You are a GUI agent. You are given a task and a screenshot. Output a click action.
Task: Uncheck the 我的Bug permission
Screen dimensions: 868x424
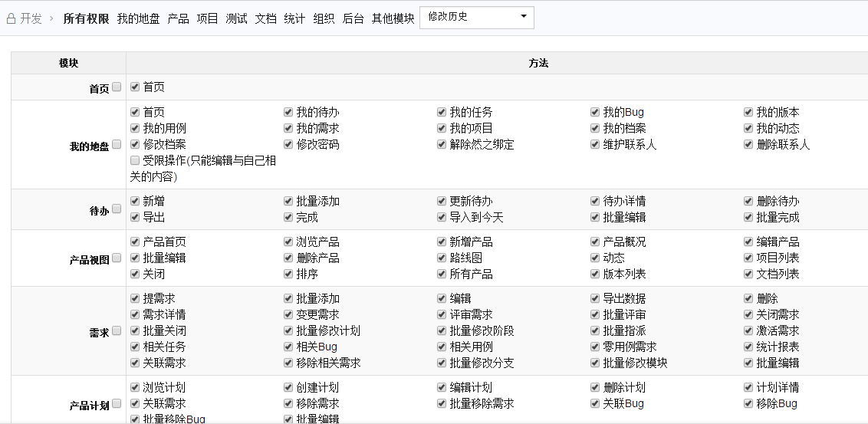595,112
